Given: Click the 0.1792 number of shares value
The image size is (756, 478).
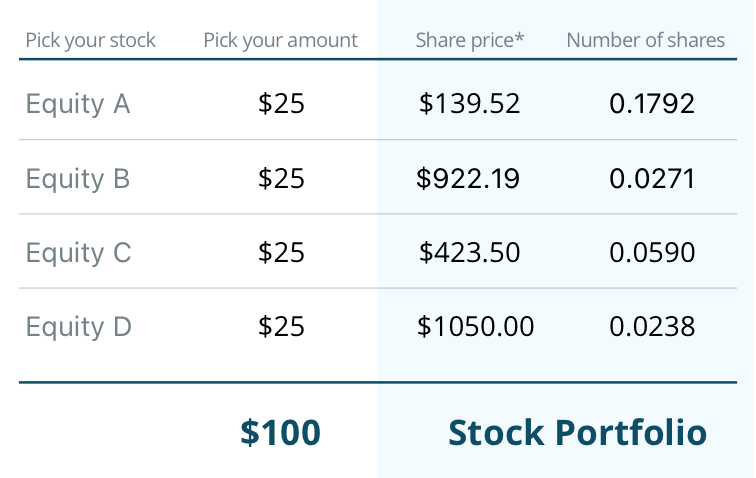Looking at the screenshot, I should [651, 103].
